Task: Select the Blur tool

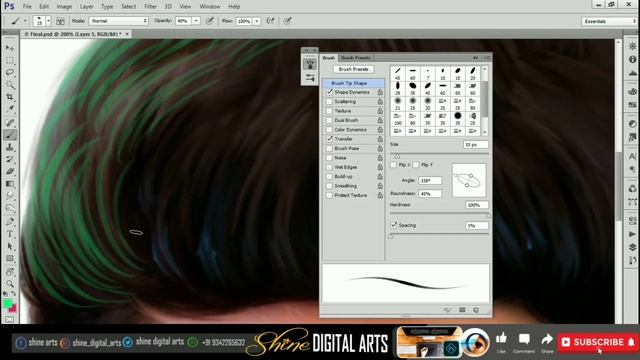Action: [10, 196]
